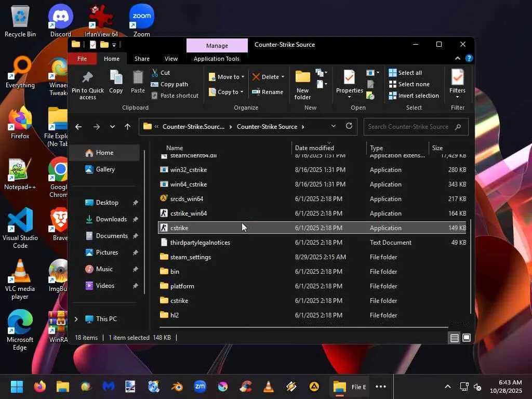Click Select all in the ribbon

pos(405,73)
